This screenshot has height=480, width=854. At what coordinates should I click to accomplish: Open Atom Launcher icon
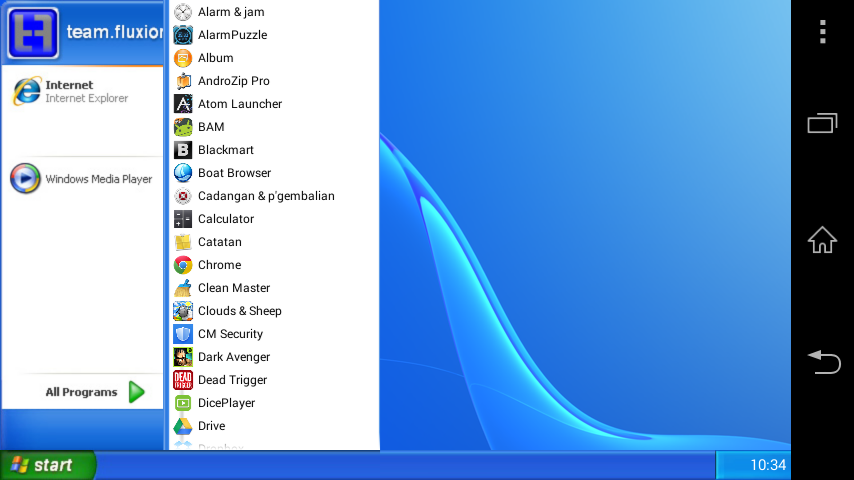pos(183,104)
